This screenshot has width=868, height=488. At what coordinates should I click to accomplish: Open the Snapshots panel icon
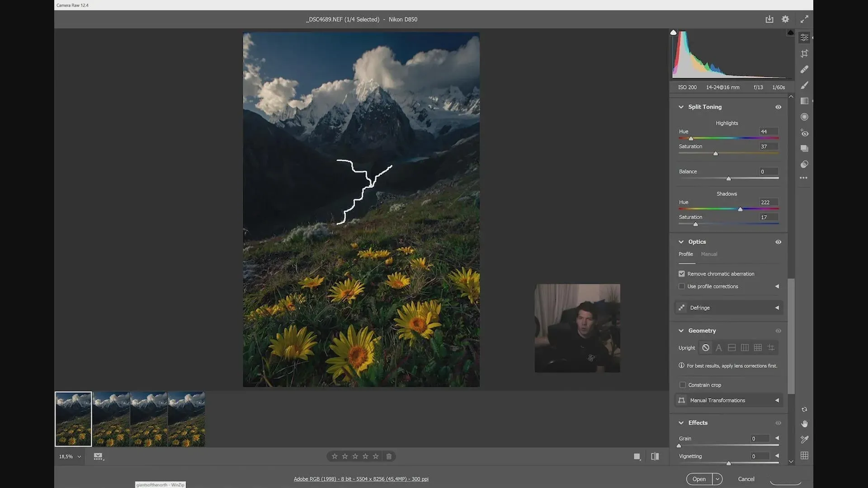click(804, 149)
